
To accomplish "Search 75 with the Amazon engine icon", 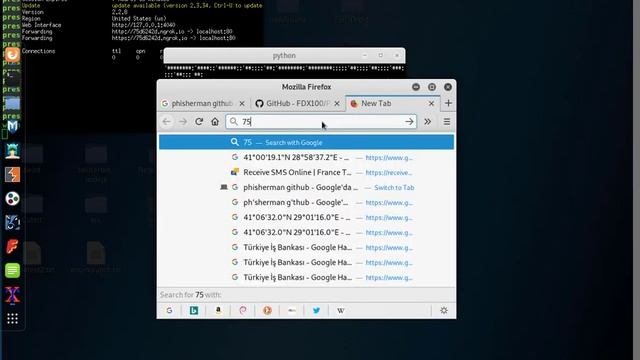I will click(218, 311).
